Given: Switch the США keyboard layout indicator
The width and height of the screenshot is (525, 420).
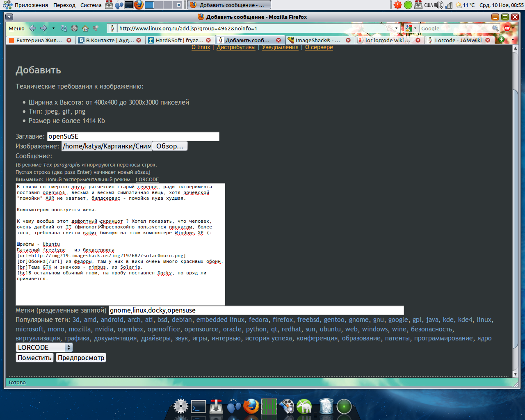Looking at the screenshot, I should (428, 5).
